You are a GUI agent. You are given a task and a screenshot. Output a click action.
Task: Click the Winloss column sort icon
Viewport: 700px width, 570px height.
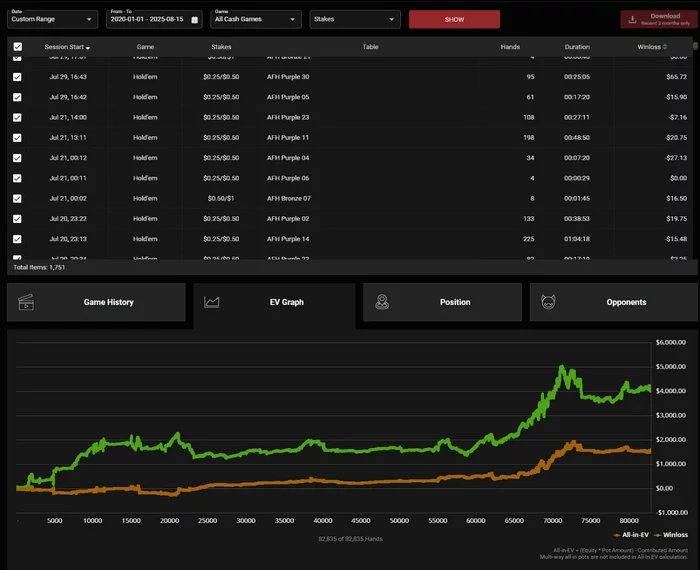(x=665, y=47)
